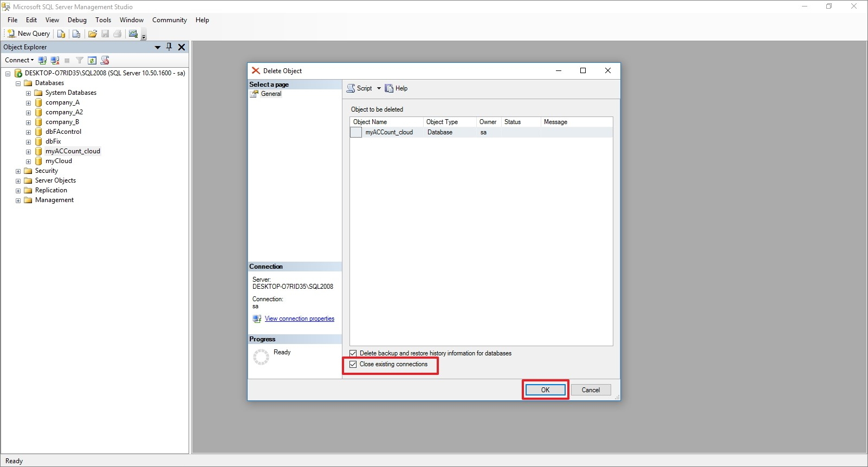
Task: Expand the Replication folder
Action: coord(18,191)
